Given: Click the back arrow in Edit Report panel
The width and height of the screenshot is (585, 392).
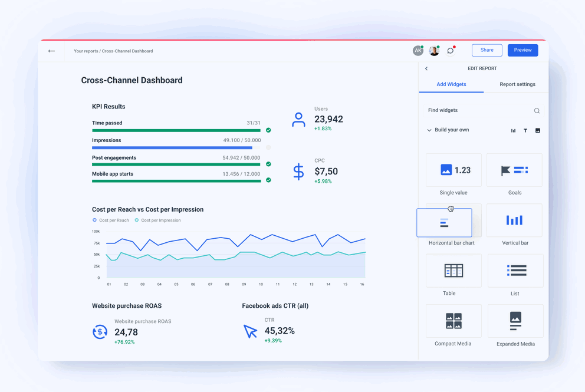Looking at the screenshot, I should (426, 68).
